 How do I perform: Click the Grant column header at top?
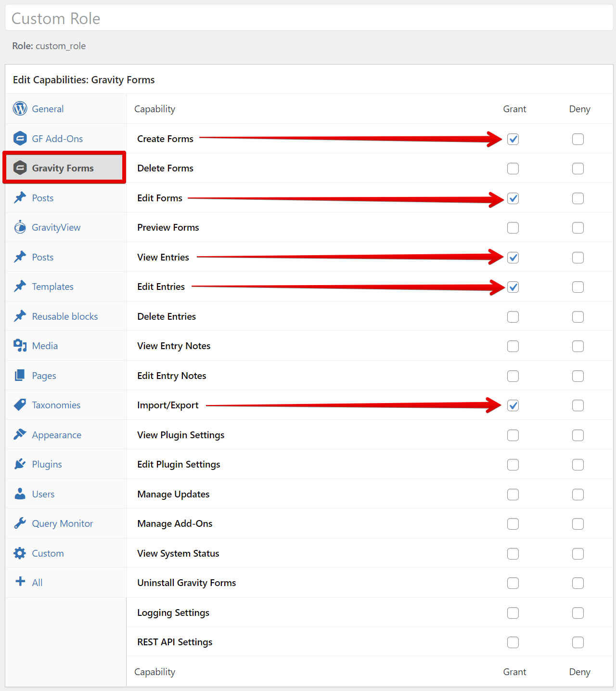tap(514, 109)
